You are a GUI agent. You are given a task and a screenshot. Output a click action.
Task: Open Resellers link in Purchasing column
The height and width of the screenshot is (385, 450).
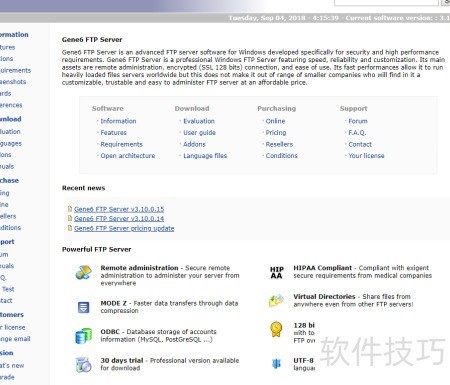pos(279,144)
